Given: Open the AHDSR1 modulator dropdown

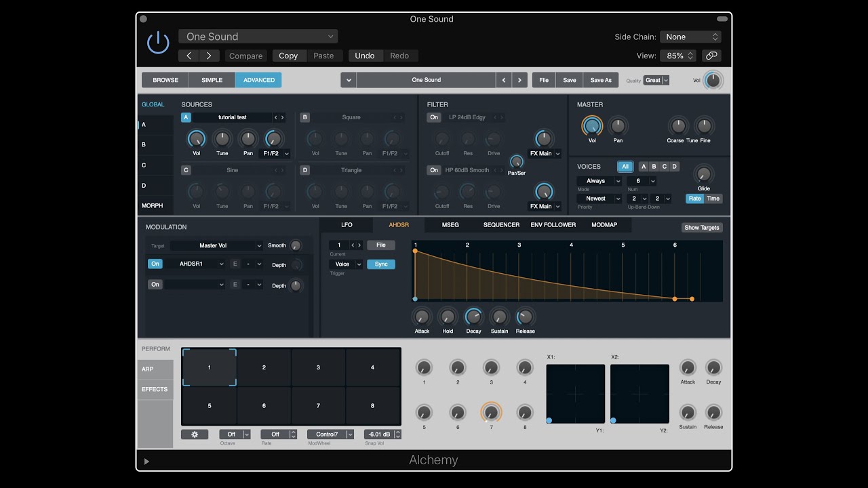Looking at the screenshot, I should [195, 264].
